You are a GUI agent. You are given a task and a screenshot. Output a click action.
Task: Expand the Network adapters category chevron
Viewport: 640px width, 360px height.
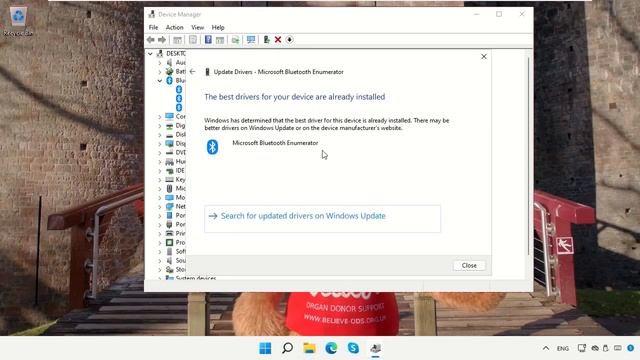click(x=160, y=207)
